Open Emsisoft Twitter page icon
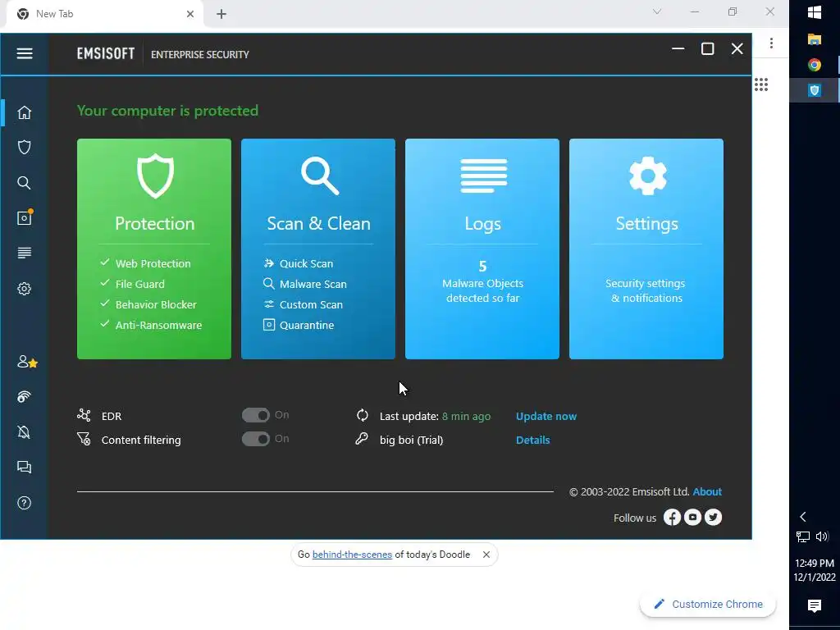Screen dimensions: 840x630 coord(713,517)
